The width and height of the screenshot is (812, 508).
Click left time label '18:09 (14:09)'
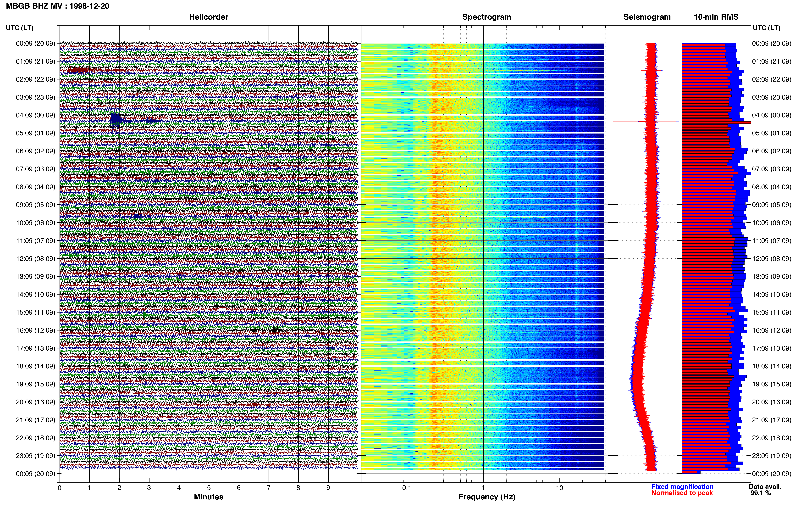click(x=36, y=366)
